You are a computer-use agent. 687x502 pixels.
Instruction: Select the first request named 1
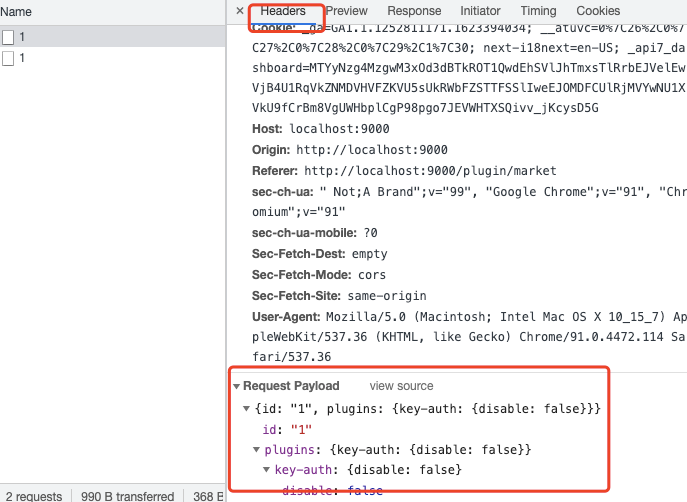pyautogui.click(x=113, y=37)
